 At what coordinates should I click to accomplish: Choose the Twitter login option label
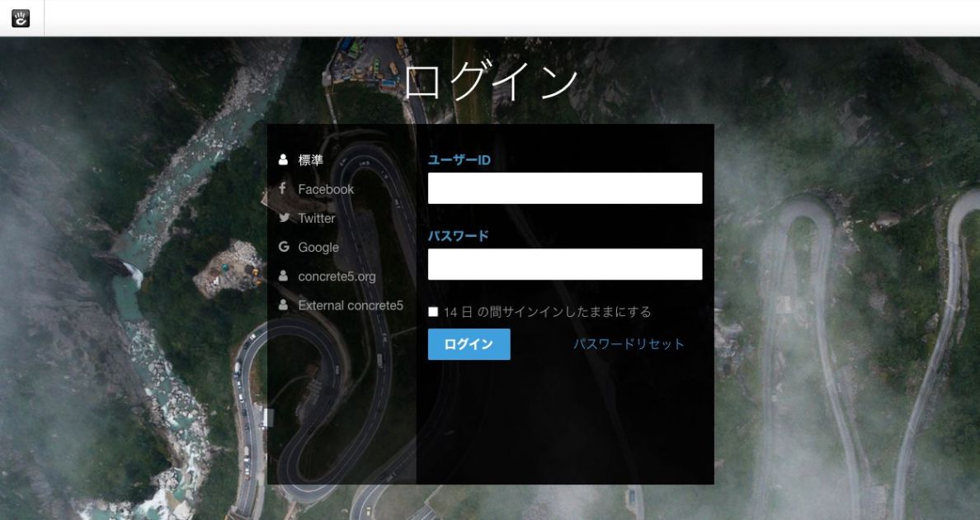pos(317,219)
